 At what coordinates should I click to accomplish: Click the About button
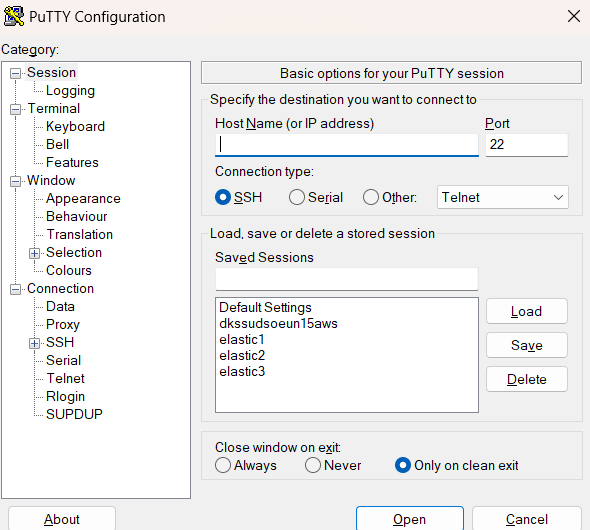tap(62, 519)
